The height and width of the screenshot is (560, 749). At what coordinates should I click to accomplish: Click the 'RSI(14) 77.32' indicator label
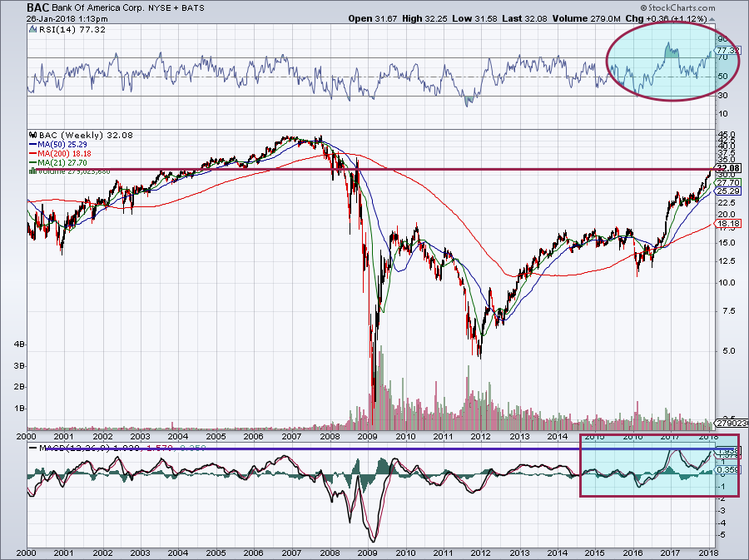pos(72,30)
